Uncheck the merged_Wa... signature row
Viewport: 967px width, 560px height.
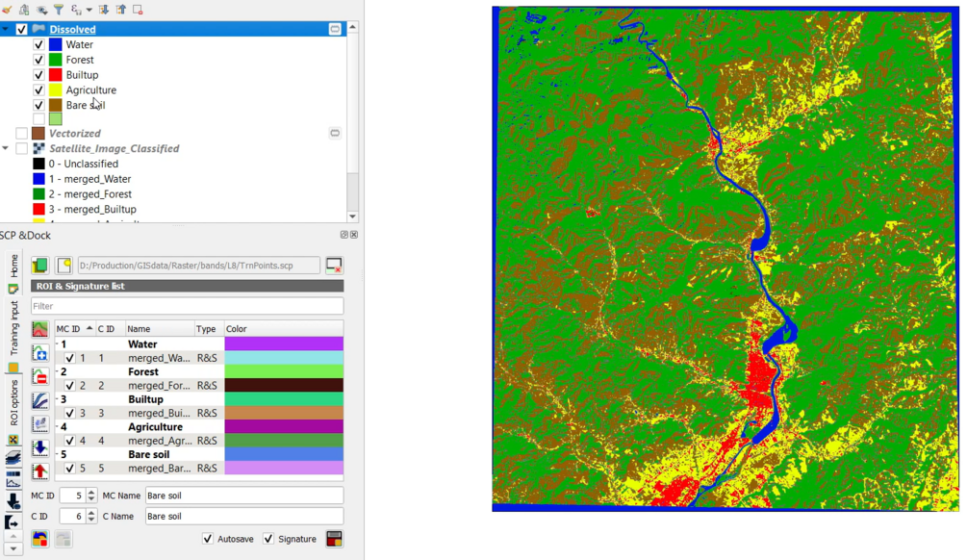69,358
